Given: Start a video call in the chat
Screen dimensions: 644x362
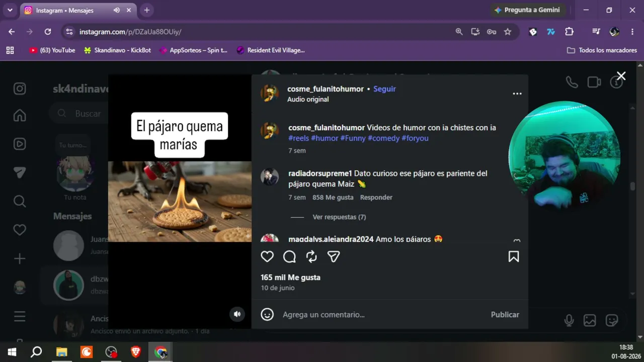Looking at the screenshot, I should click(594, 82).
